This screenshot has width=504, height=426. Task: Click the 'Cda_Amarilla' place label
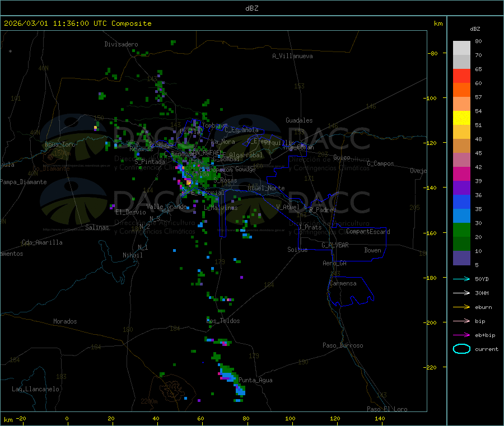[x=42, y=242]
